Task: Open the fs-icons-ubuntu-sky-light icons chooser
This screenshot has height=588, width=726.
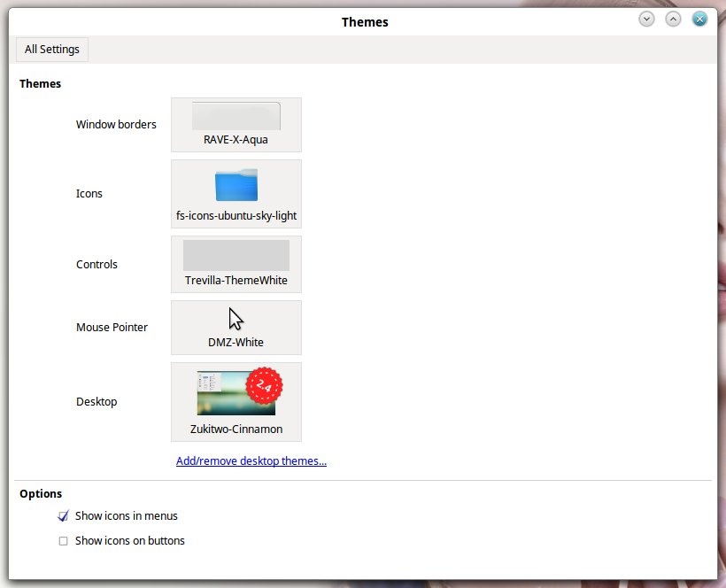Action: [x=236, y=194]
